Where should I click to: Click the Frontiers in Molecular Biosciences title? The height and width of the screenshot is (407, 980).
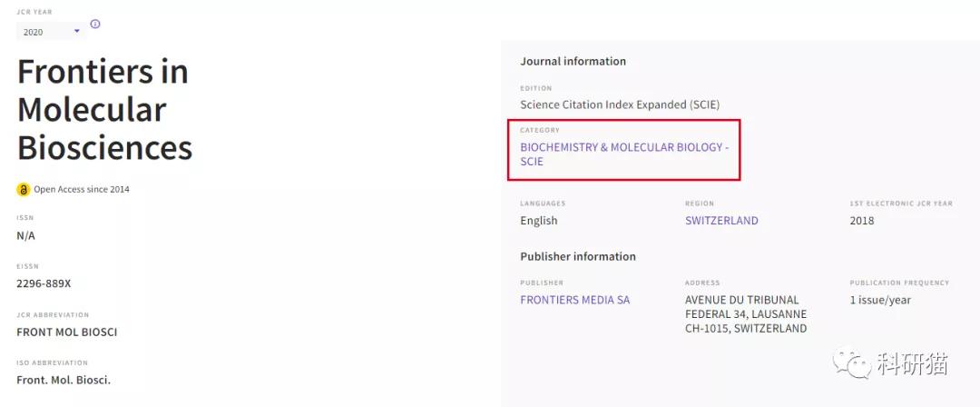(x=104, y=109)
